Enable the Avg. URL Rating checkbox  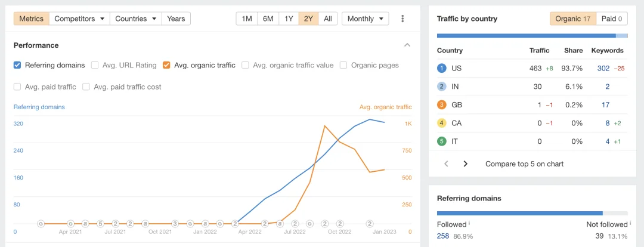click(x=95, y=65)
